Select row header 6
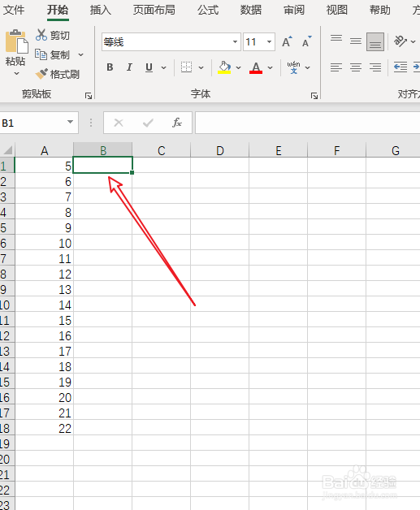The height and width of the screenshot is (510, 420). pyautogui.click(x=6, y=244)
